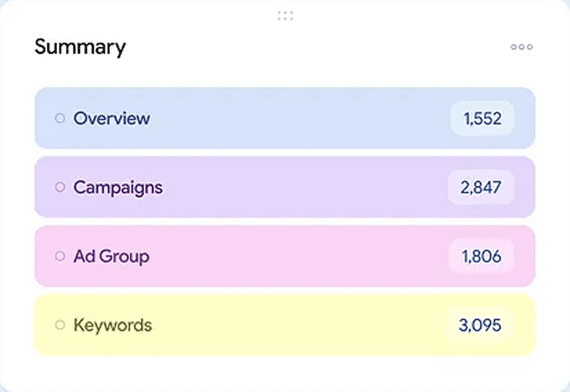Select the Overview radio circle
570x392 pixels.
pos(60,118)
